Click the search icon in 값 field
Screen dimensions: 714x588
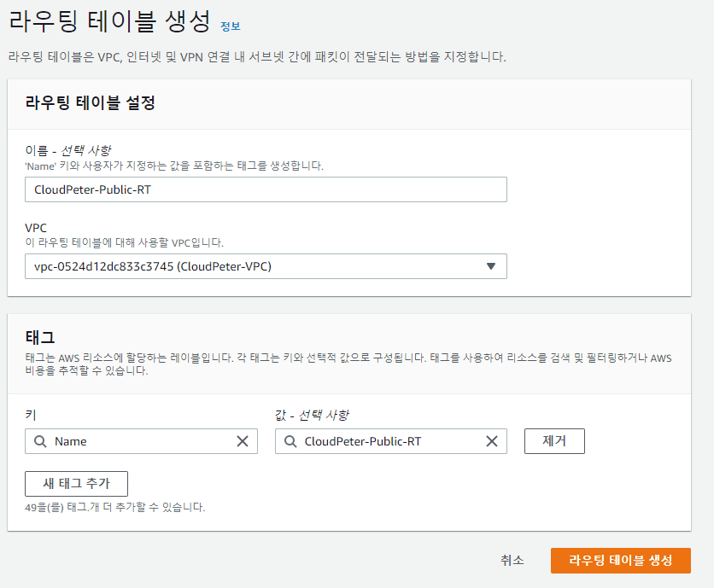[290, 441]
